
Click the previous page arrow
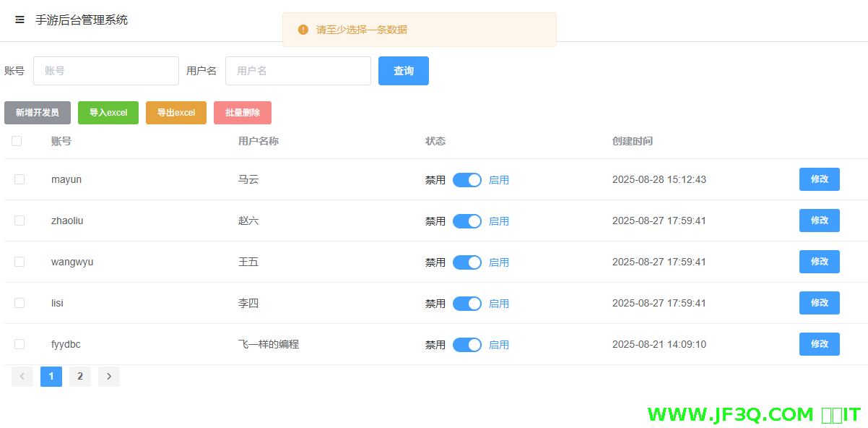pos(22,376)
